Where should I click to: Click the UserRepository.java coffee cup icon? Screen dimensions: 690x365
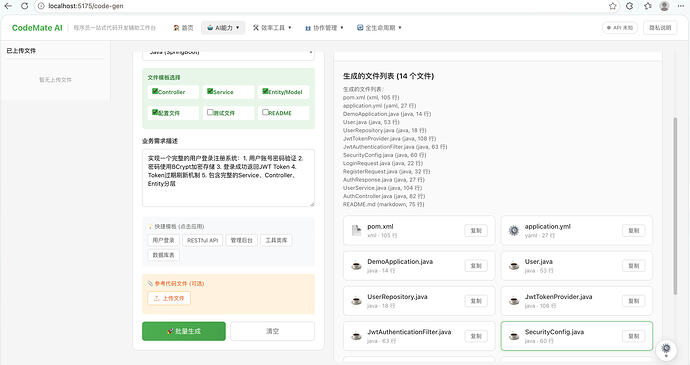[x=356, y=301]
